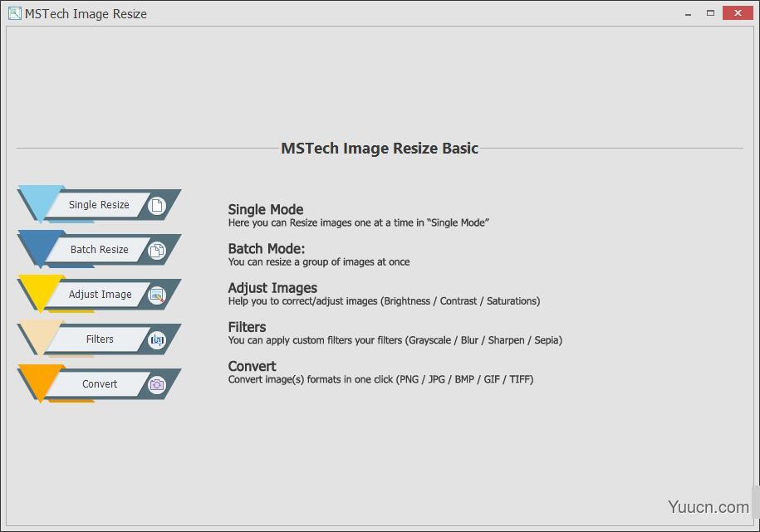Click the camera icon on Convert
Screen dimensions: 760x532
[x=156, y=385]
